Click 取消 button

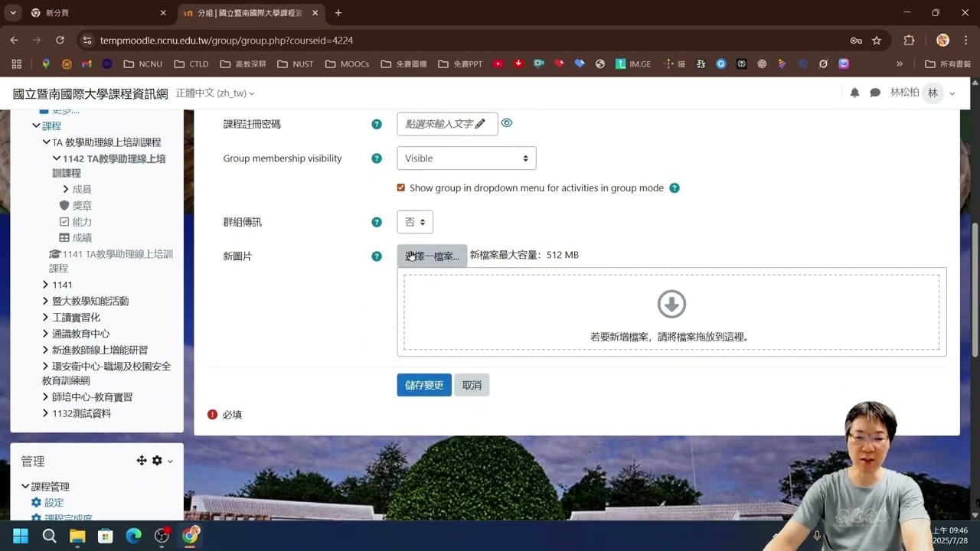[x=472, y=385]
